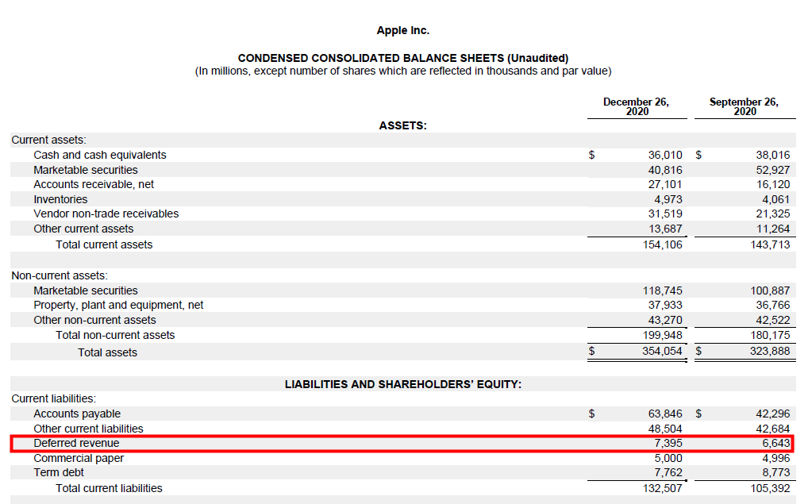Click cash value 38,016
The width and height of the screenshot is (812, 504).
click(772, 155)
